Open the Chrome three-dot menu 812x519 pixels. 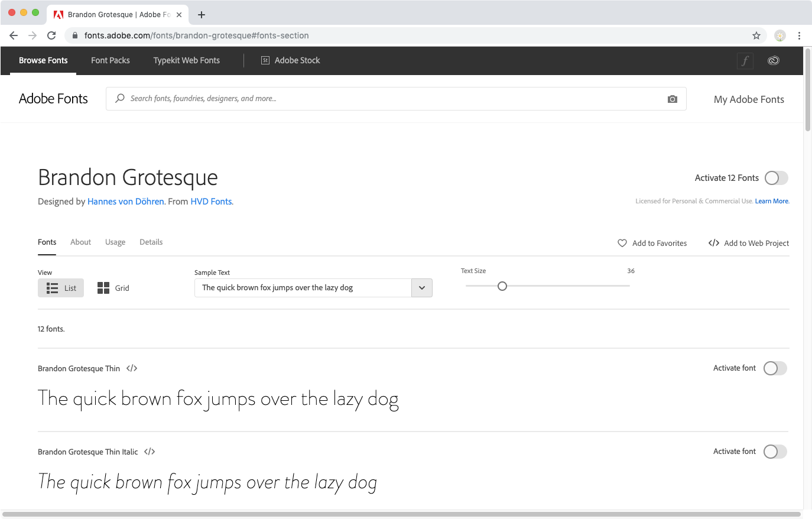coord(799,35)
